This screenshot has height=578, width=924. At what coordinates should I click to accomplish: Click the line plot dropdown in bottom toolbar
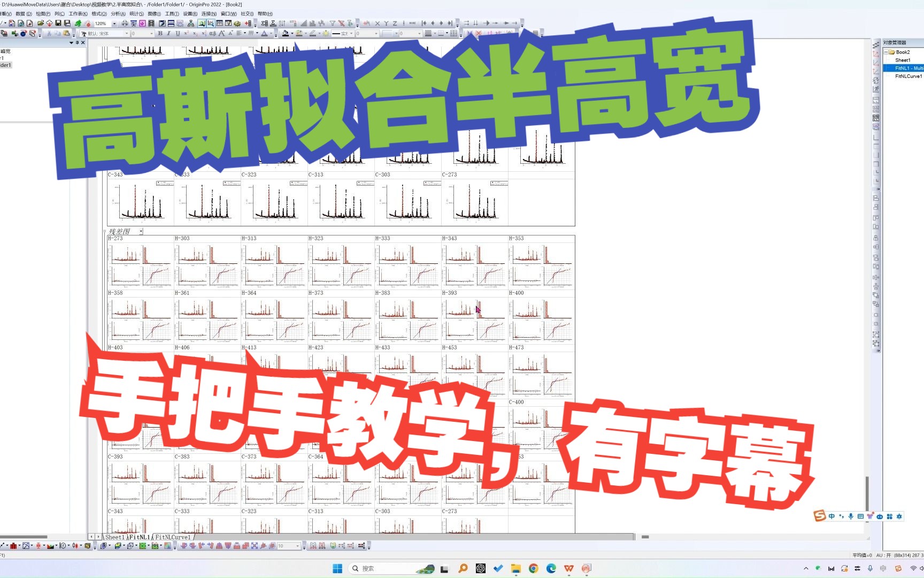pos(7,546)
